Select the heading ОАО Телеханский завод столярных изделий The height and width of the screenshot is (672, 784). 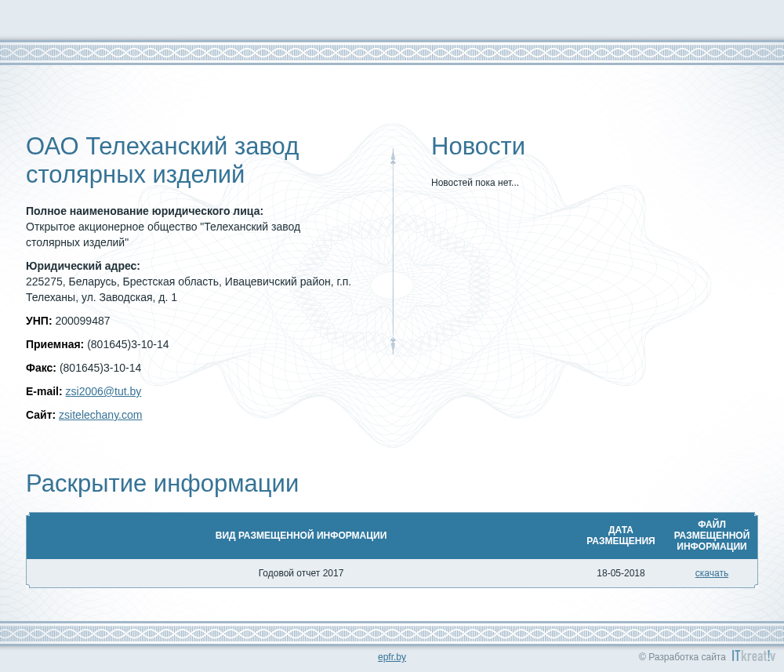162,160
